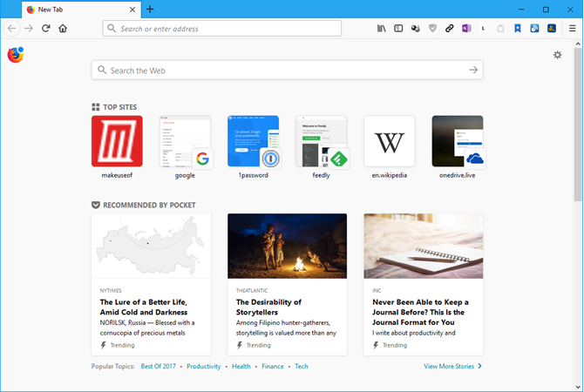Open the en.wikipedia top site tile

click(x=389, y=141)
